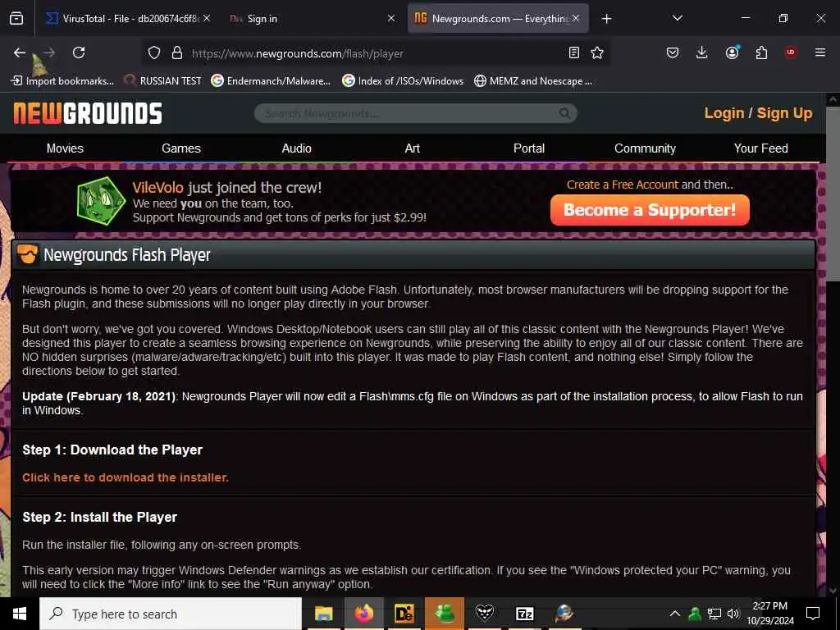Close the Sign in tab

coord(391,18)
